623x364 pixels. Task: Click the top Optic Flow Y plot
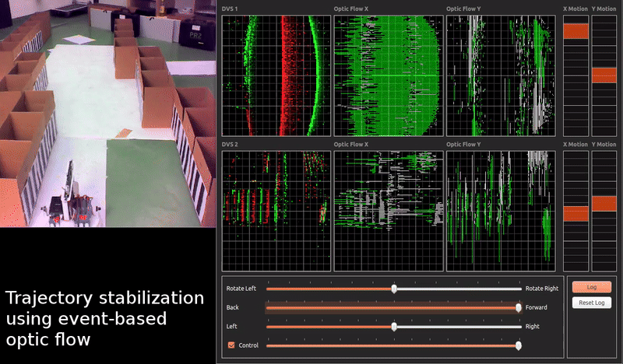tap(499, 75)
